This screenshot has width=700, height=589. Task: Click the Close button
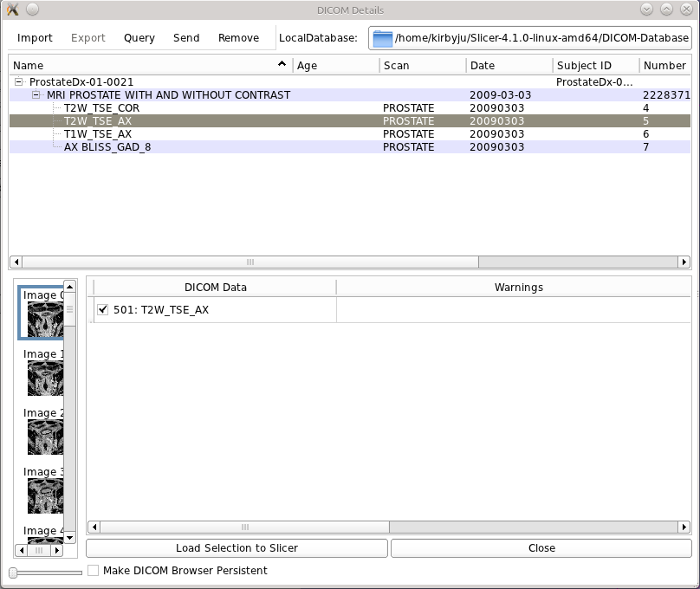click(541, 548)
